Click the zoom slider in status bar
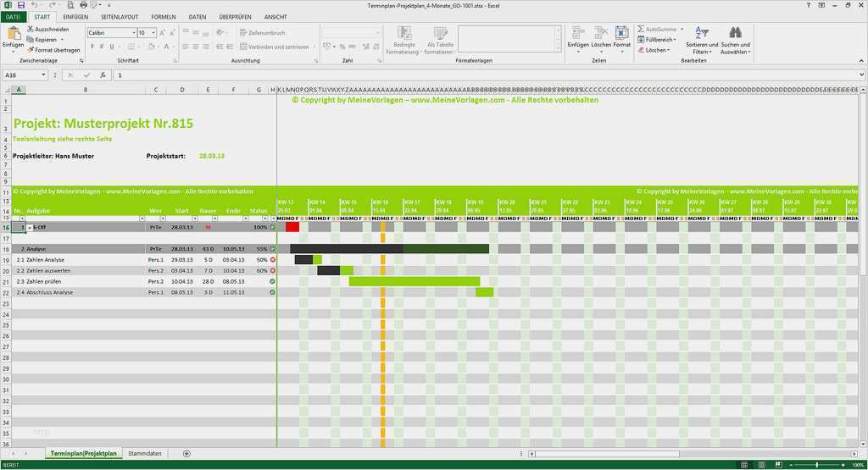The height and width of the screenshot is (470, 868). (x=817, y=465)
